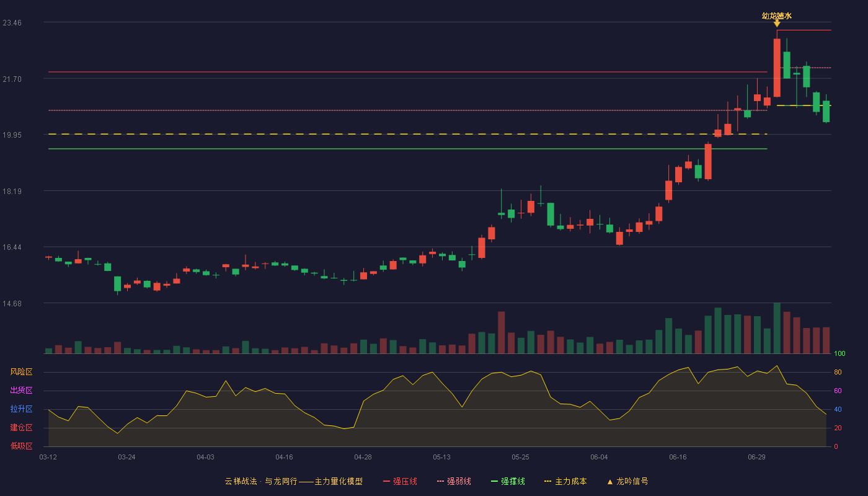The width and height of the screenshot is (868, 496).
Task: Toggle the 强弱线 legend entry
Action: [x=454, y=481]
